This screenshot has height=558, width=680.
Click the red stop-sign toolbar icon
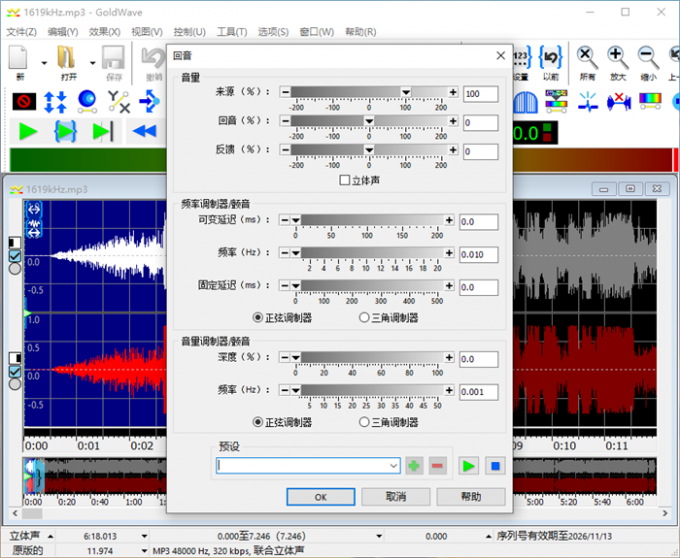pyautogui.click(x=24, y=102)
